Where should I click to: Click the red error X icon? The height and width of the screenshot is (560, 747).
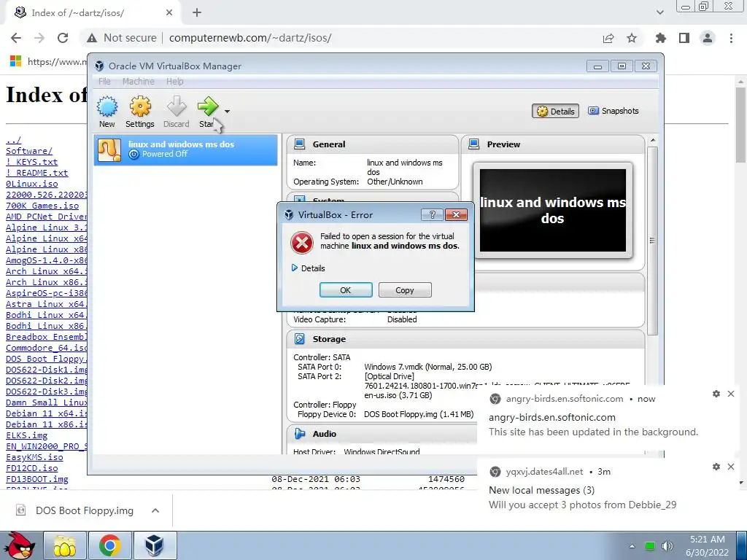pyautogui.click(x=302, y=242)
